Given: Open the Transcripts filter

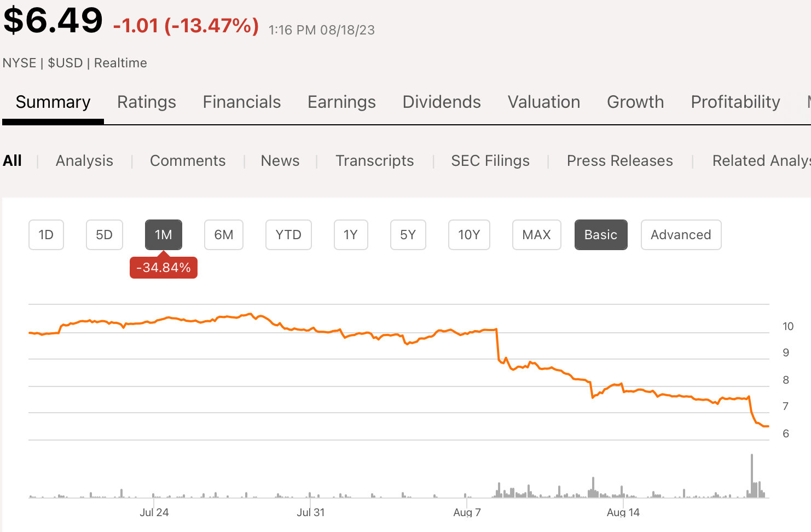Looking at the screenshot, I should 375,161.
